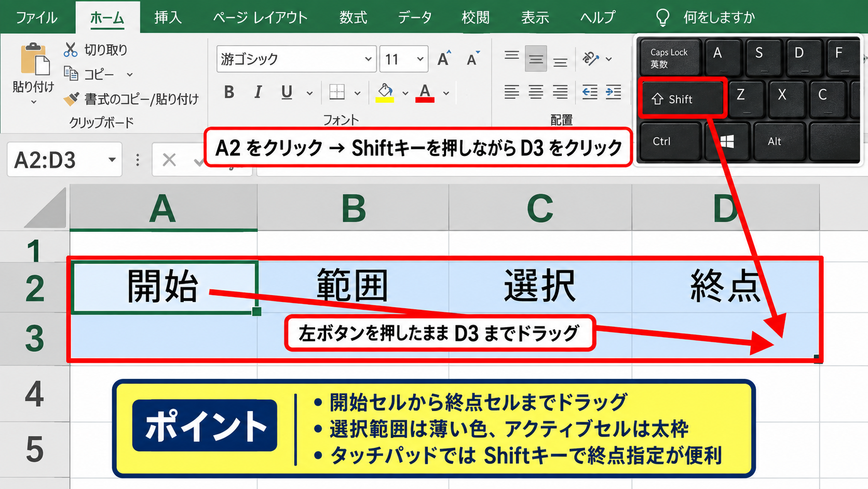Open the font size 11 dropdown
The image size is (868, 489).
[420, 59]
